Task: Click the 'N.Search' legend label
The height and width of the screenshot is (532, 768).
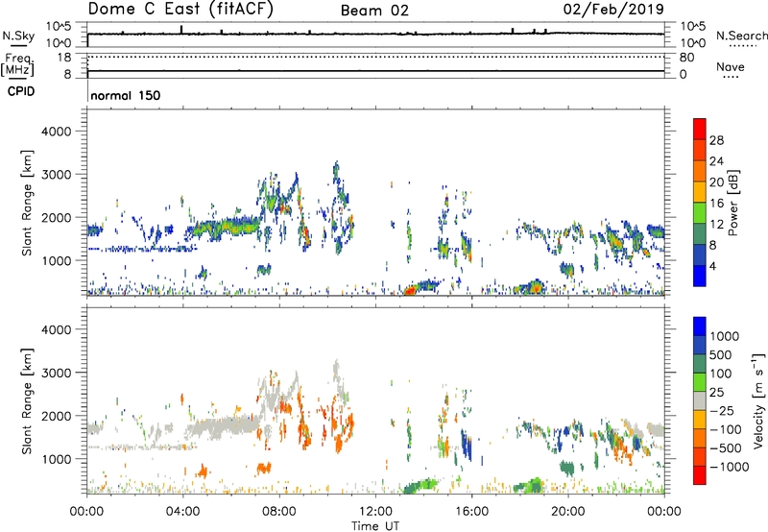Action: [741, 36]
